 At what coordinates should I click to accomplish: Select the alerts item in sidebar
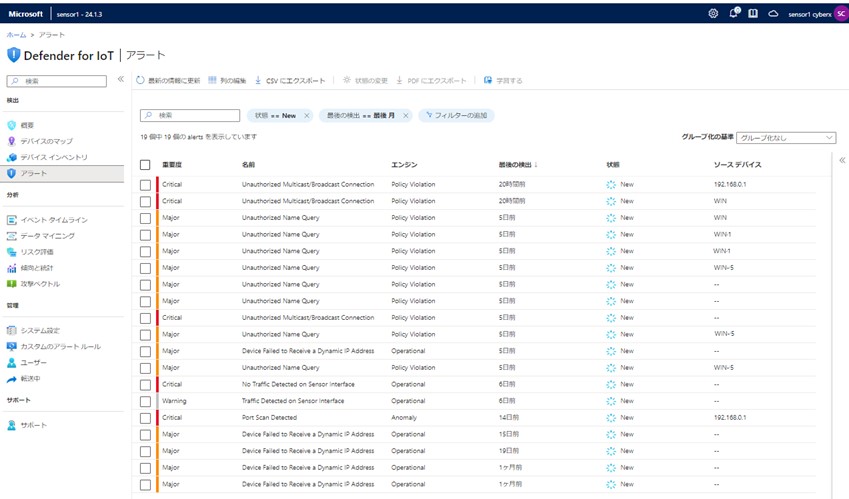click(x=62, y=173)
